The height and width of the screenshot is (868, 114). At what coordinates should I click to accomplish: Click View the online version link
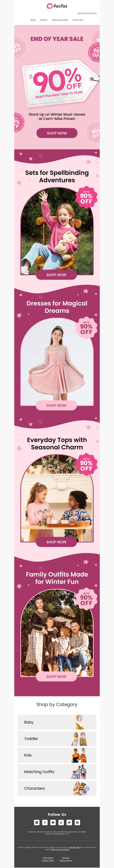[x=87, y=13]
